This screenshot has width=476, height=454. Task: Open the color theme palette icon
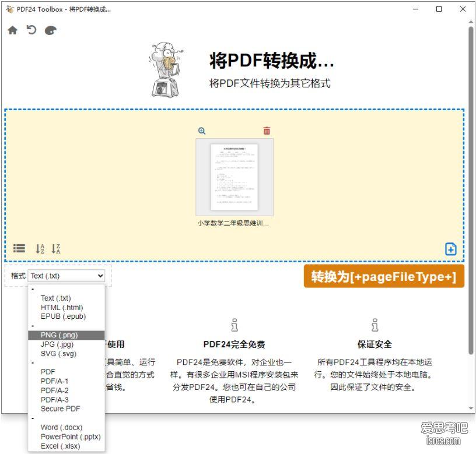click(x=50, y=30)
